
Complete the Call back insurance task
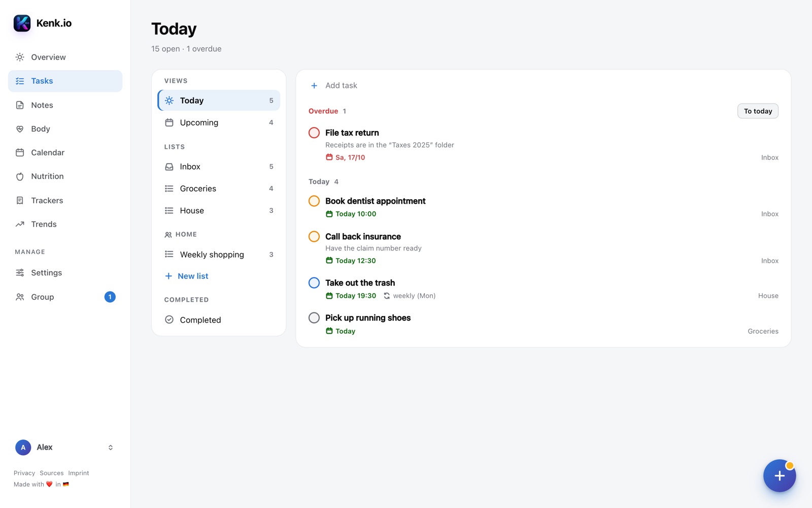(314, 236)
